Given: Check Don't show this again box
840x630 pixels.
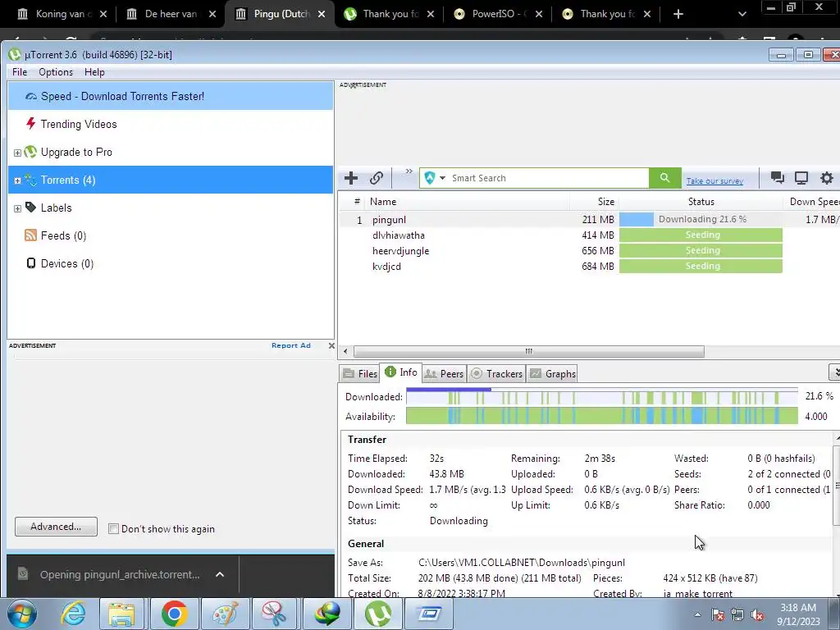Looking at the screenshot, I should (113, 529).
